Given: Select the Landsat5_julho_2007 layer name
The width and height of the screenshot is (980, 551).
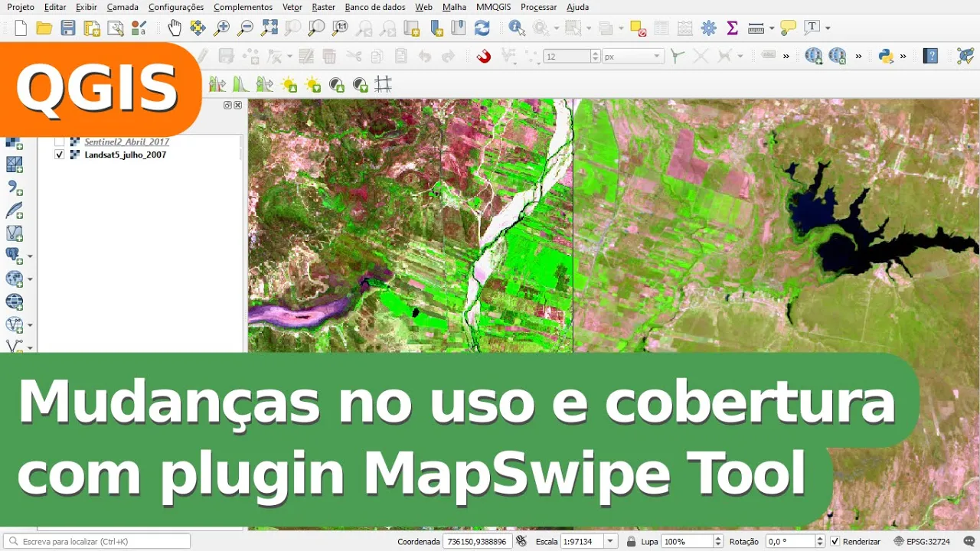Looking at the screenshot, I should pyautogui.click(x=126, y=155).
